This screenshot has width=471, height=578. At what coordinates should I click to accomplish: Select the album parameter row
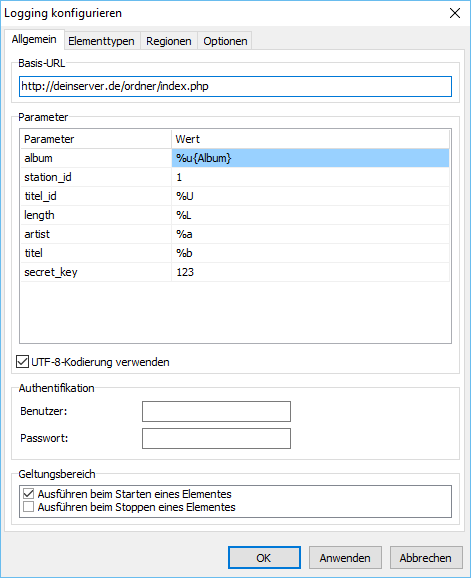[235, 158]
